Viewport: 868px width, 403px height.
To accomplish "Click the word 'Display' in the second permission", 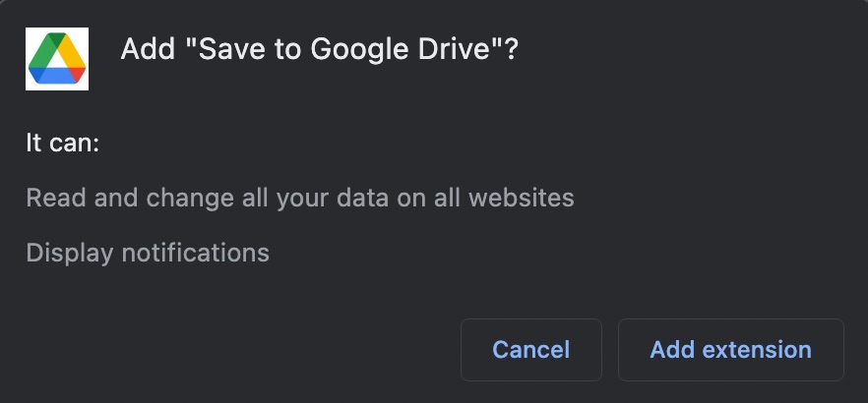I will (x=70, y=254).
